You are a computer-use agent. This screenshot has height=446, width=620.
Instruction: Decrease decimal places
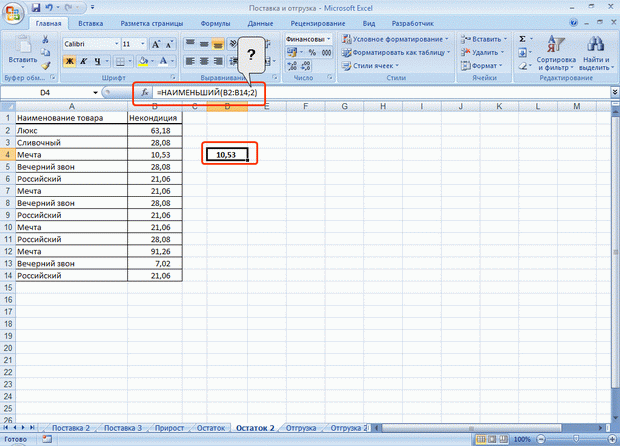point(306,66)
